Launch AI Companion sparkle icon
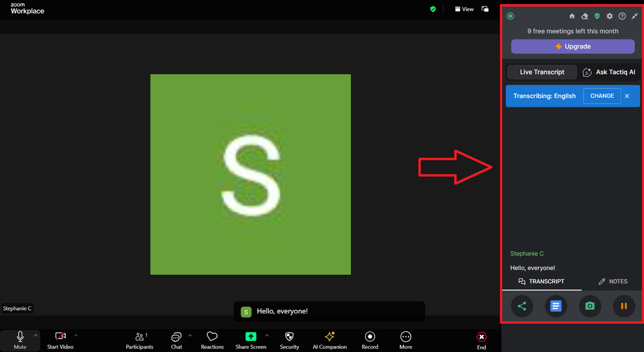Screen dimensions: 644x352 [330, 340]
